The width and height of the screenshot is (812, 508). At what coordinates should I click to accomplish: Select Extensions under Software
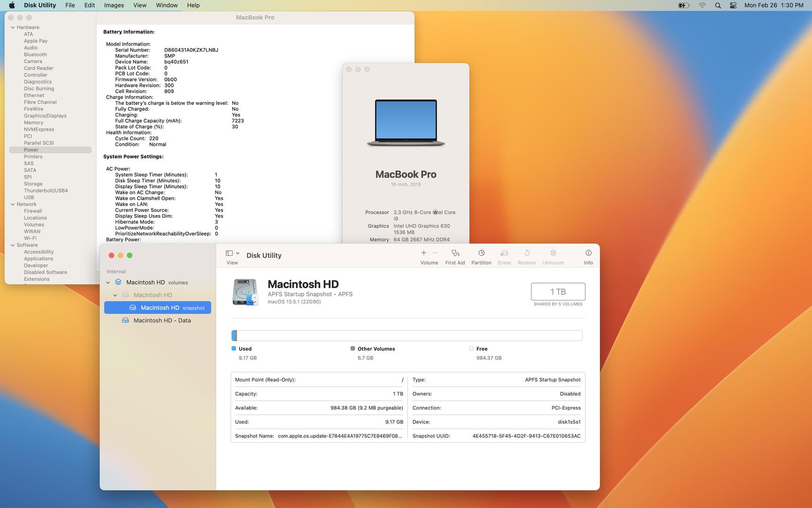pos(37,279)
